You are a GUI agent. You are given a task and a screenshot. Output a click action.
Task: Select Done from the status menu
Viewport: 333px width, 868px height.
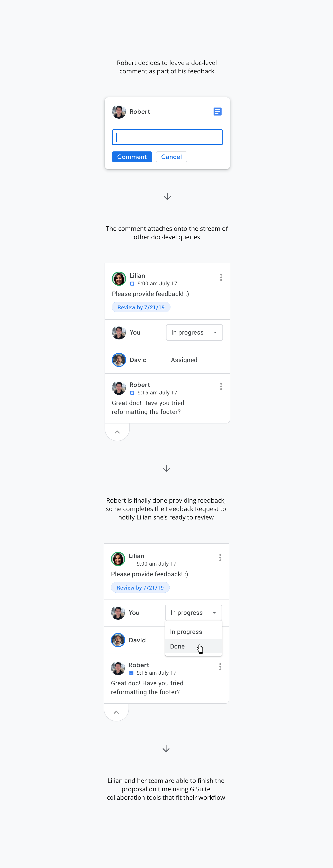click(x=177, y=646)
